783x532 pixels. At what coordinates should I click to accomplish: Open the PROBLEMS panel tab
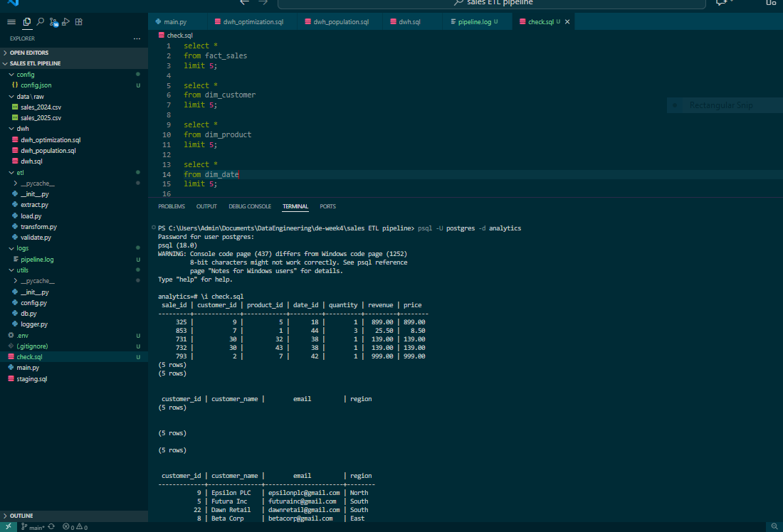click(x=172, y=206)
